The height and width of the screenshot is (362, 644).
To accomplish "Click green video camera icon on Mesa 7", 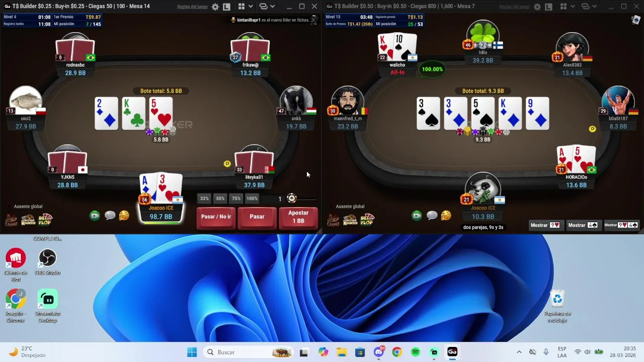I will click(x=417, y=216).
